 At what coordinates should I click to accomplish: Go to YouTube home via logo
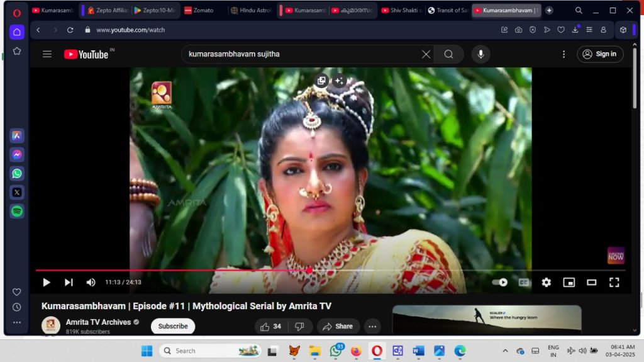(87, 54)
